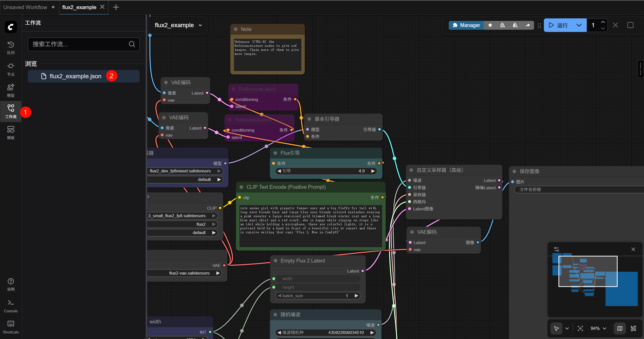Open a new workflow tab with plus

point(116,7)
